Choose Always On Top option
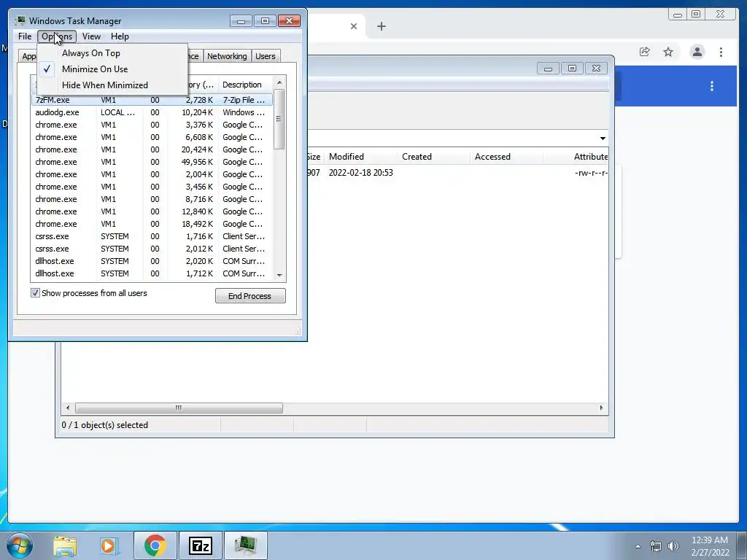 tap(112, 53)
